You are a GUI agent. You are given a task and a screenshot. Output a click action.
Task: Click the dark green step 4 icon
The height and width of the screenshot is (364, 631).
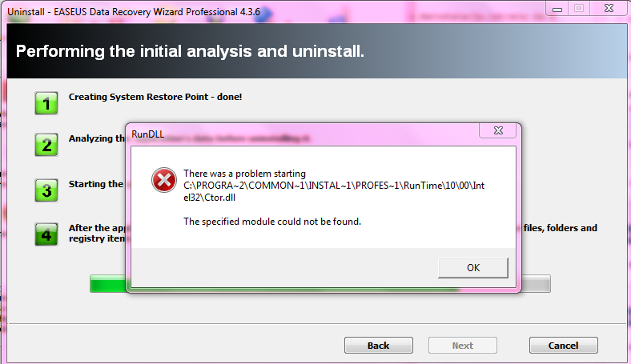pyautogui.click(x=46, y=234)
